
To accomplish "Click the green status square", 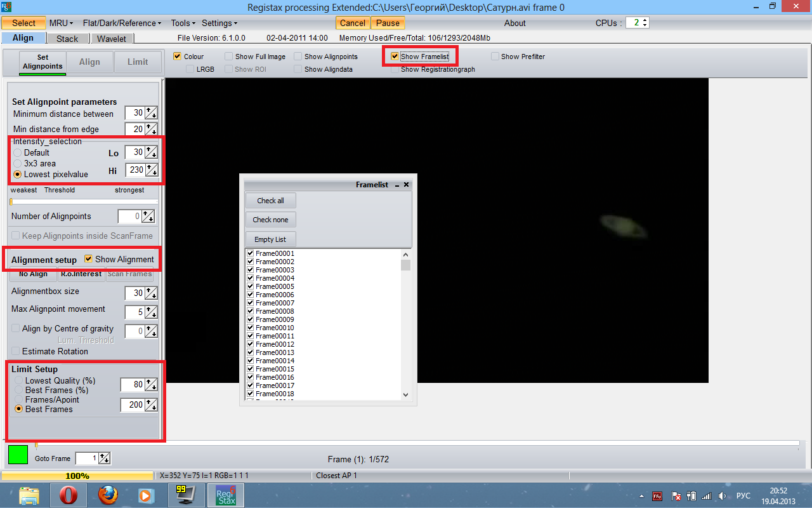I will pyautogui.click(x=18, y=455).
